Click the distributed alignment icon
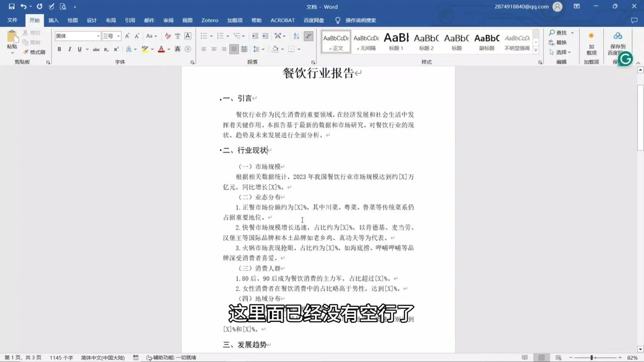644x362 pixels. 244,49
